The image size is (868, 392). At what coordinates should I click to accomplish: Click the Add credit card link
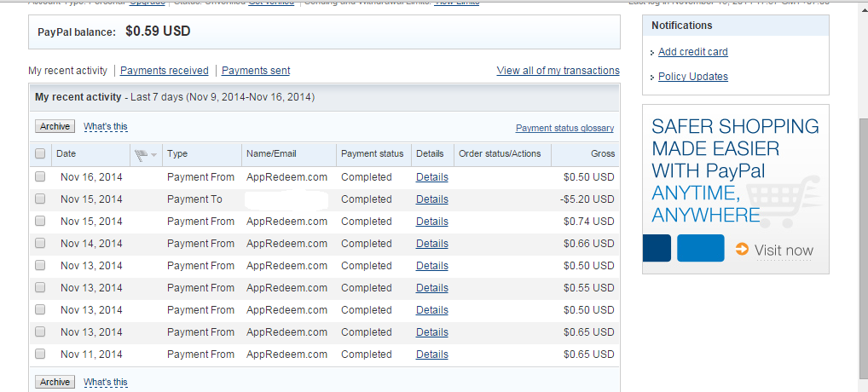point(692,52)
